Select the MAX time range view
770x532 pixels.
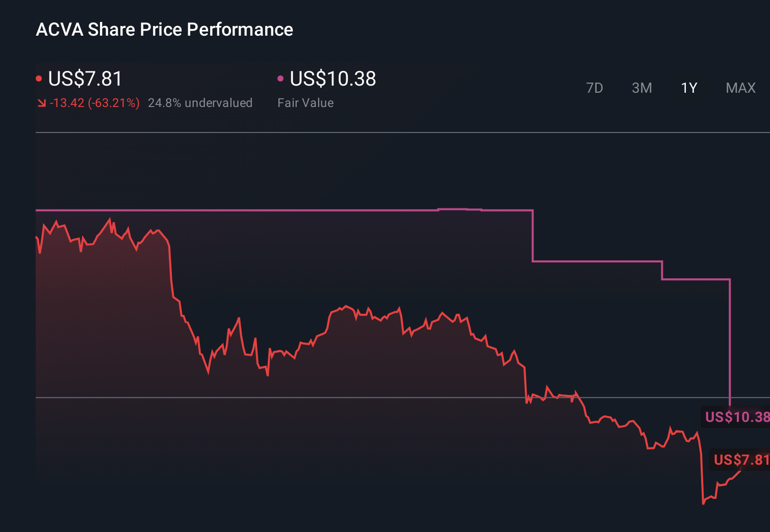click(x=740, y=88)
